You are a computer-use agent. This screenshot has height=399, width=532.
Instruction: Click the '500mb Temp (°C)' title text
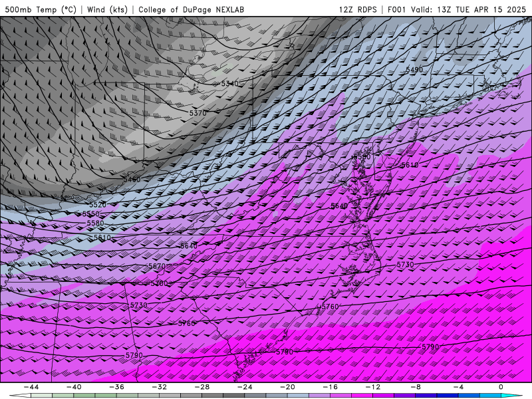coord(41,9)
